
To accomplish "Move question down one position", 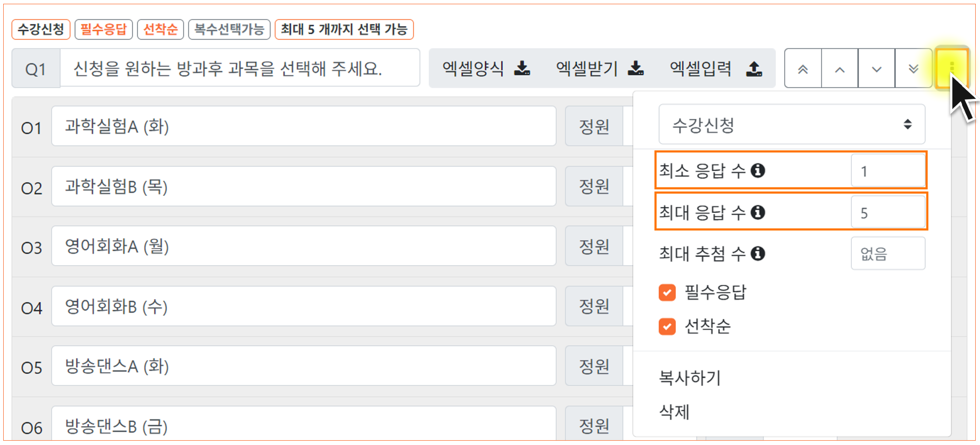I will [876, 69].
